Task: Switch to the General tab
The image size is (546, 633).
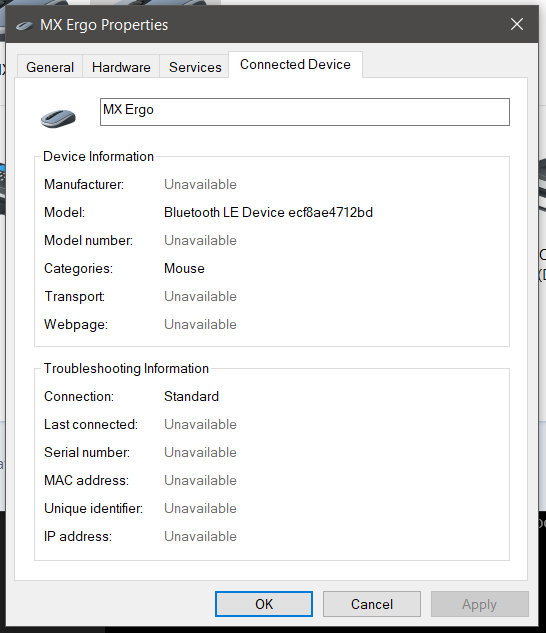Action: 50,67
